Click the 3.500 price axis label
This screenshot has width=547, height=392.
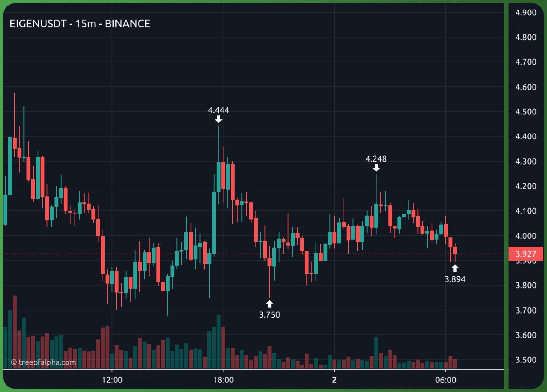526,360
